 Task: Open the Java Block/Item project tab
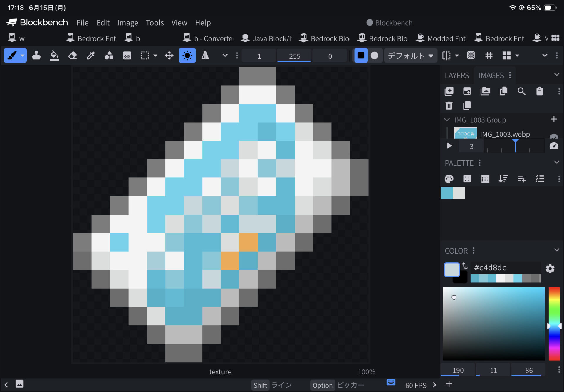[266, 38]
